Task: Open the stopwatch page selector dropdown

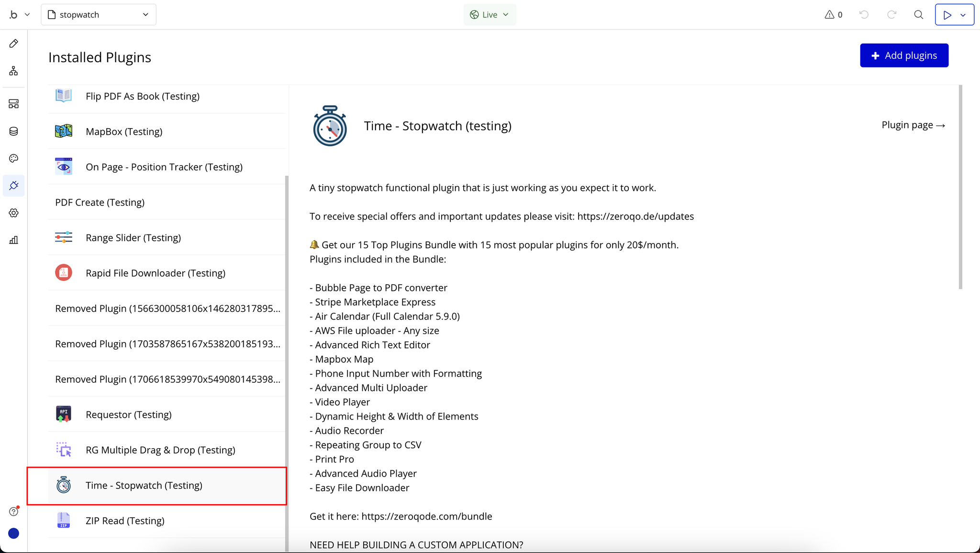Action: 99,15
